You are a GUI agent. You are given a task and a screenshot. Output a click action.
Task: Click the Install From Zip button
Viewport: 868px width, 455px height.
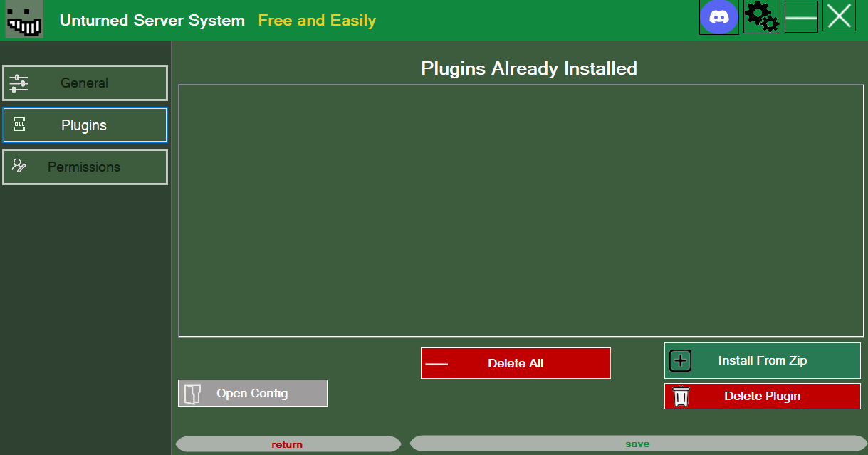pos(762,360)
